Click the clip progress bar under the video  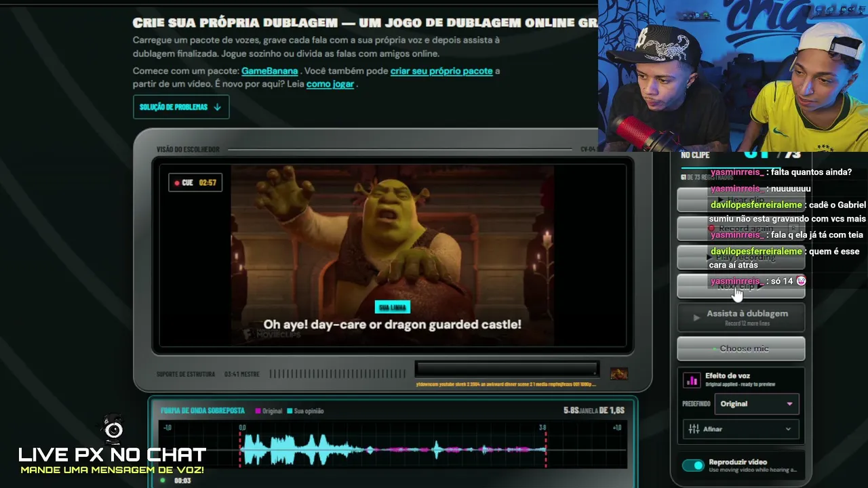(507, 369)
